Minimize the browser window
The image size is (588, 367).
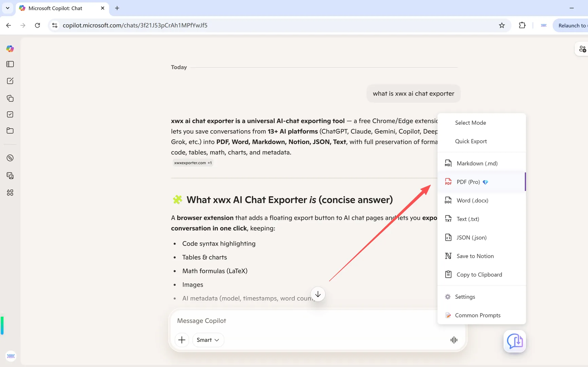tap(572, 8)
